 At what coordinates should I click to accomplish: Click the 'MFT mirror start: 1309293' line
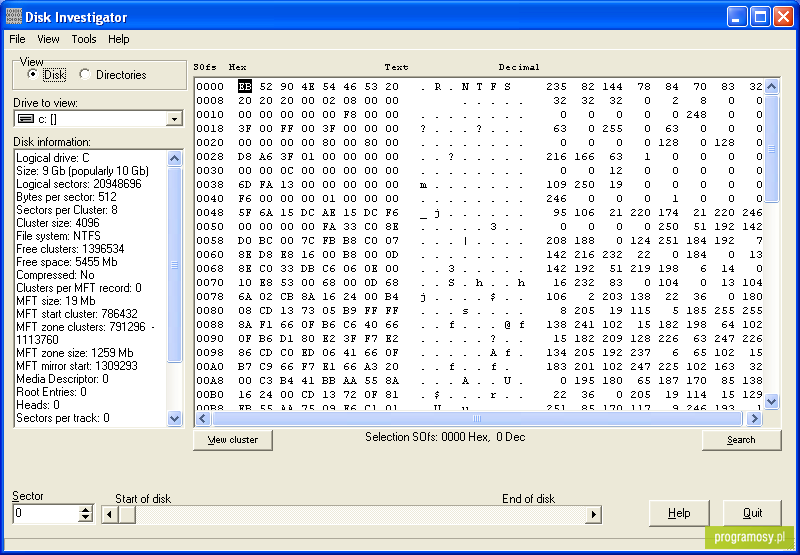tap(77, 366)
